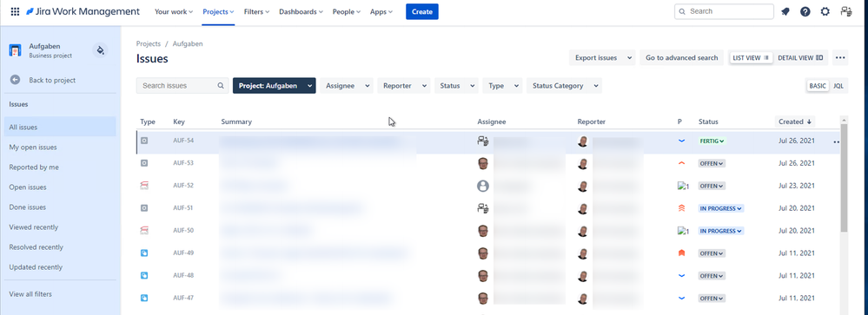Open the settings gear icon
The image size is (868, 315).
[825, 11]
